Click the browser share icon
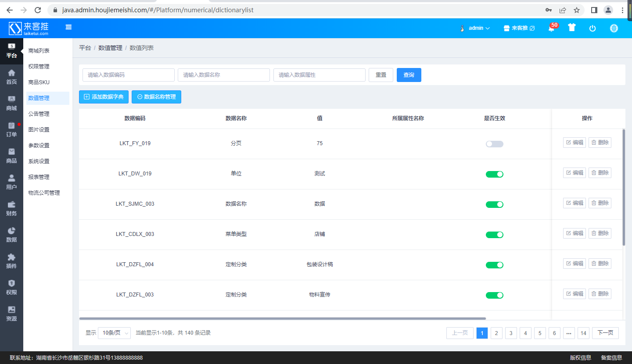 (563, 10)
